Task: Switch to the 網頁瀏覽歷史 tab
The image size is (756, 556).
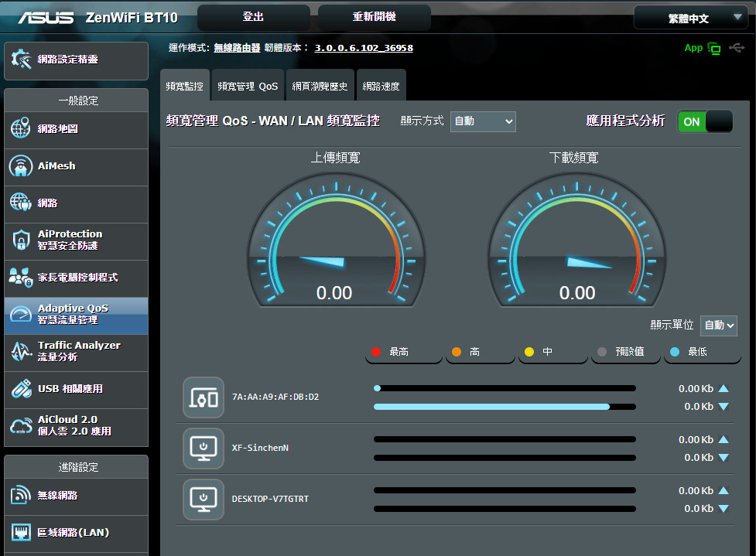Action: pyautogui.click(x=320, y=86)
